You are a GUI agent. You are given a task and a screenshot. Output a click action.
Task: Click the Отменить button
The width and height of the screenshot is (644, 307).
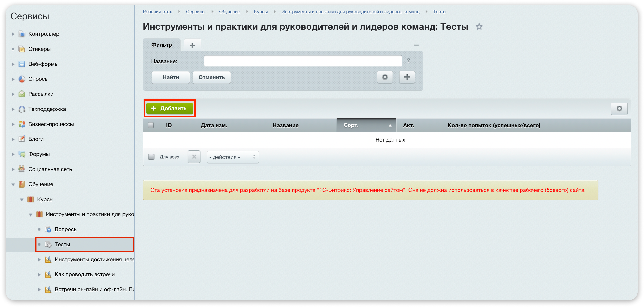tap(211, 77)
